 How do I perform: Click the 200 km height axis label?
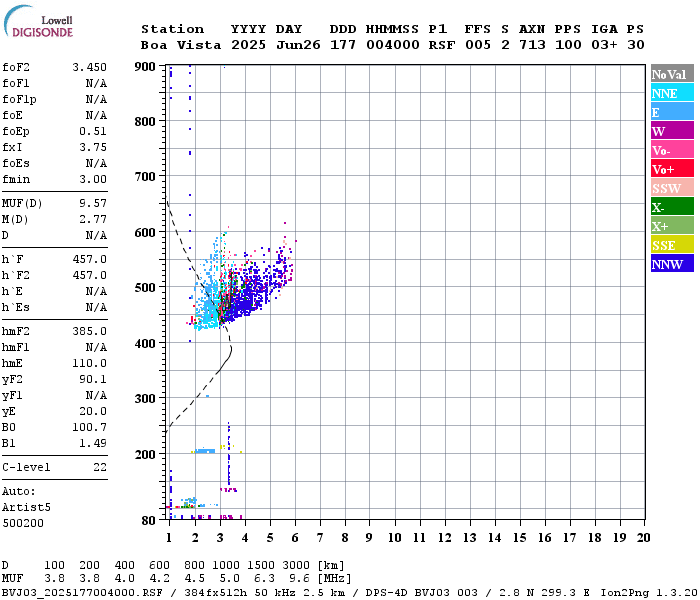coord(145,454)
